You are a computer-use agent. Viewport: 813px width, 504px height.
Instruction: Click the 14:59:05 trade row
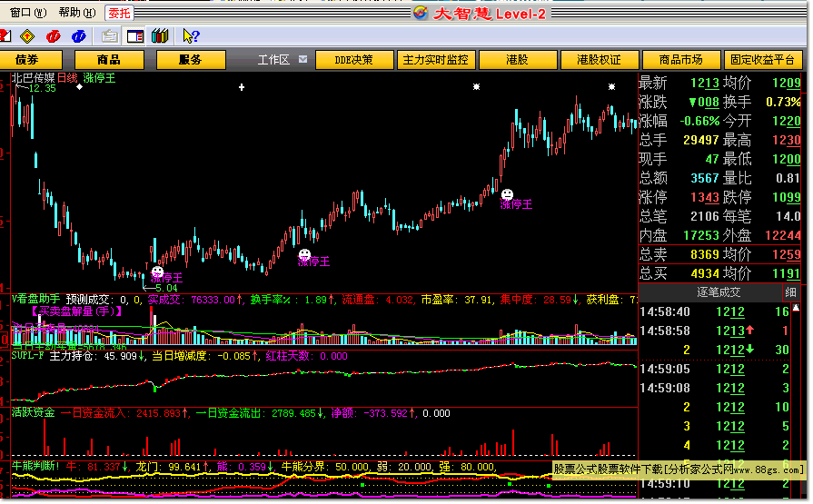click(x=715, y=369)
